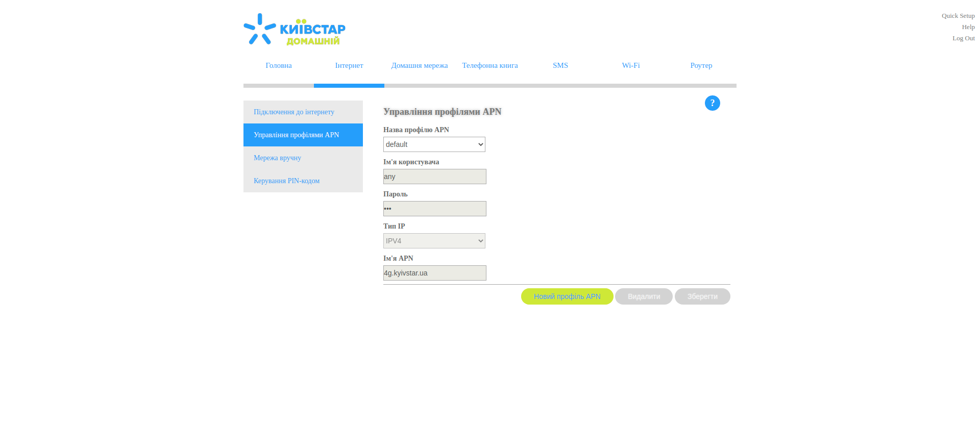Open the Телефонна книга tab

tap(489, 65)
